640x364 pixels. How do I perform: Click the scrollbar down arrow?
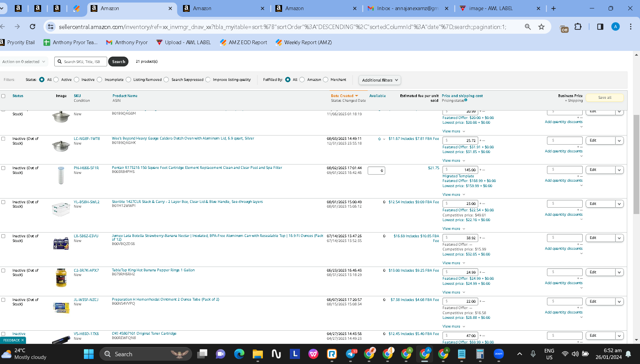pos(636,340)
